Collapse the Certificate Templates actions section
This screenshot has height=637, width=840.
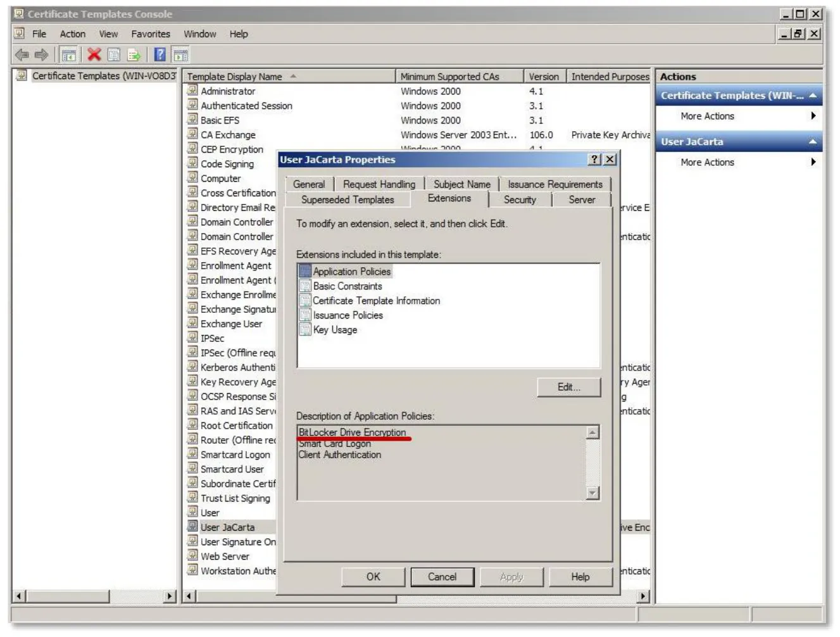click(813, 96)
